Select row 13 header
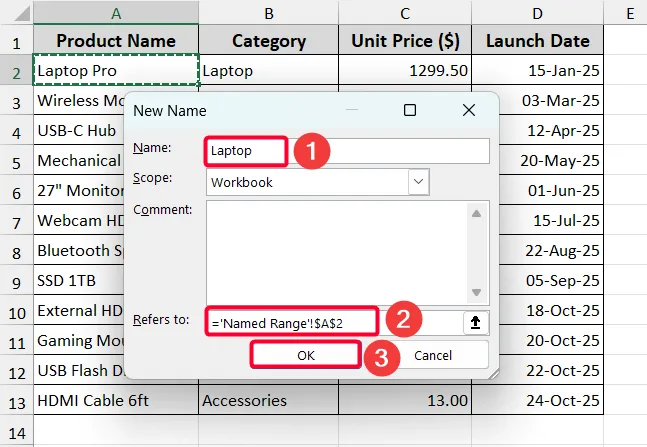Viewport: 647px width, 447px height. tap(17, 402)
